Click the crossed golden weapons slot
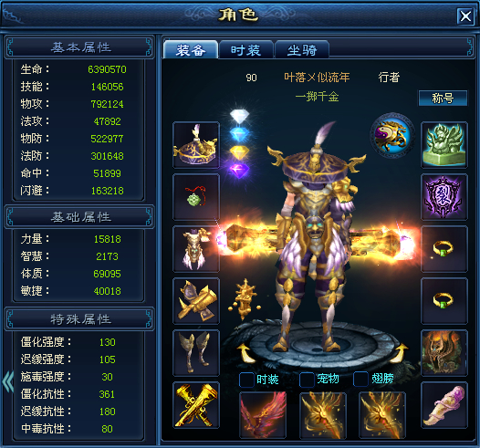The width and height of the screenshot is (480, 448). click(x=196, y=405)
